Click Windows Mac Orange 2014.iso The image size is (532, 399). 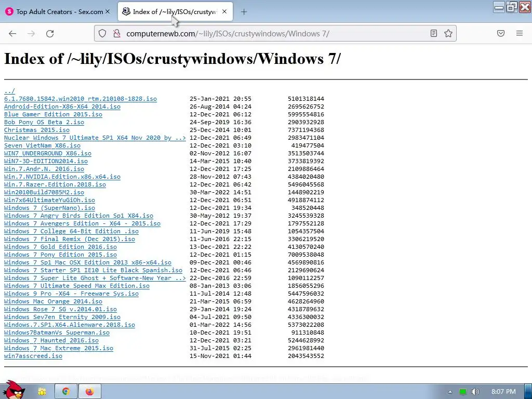coord(53,302)
